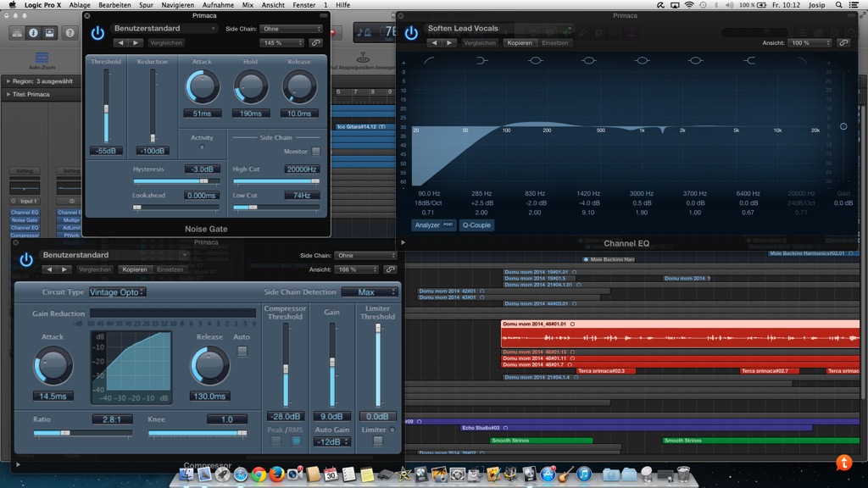
Task: Open Ablage menu
Action: click(80, 5)
